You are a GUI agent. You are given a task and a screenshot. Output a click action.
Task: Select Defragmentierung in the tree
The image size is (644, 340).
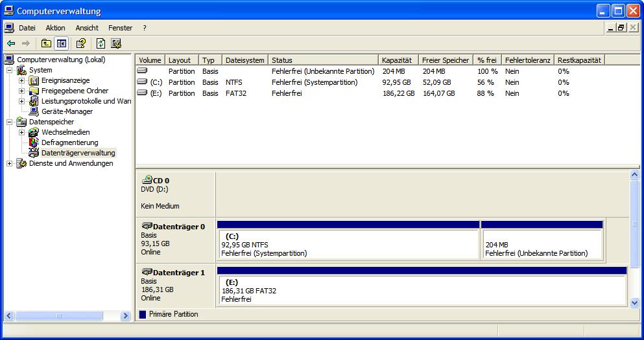[70, 142]
